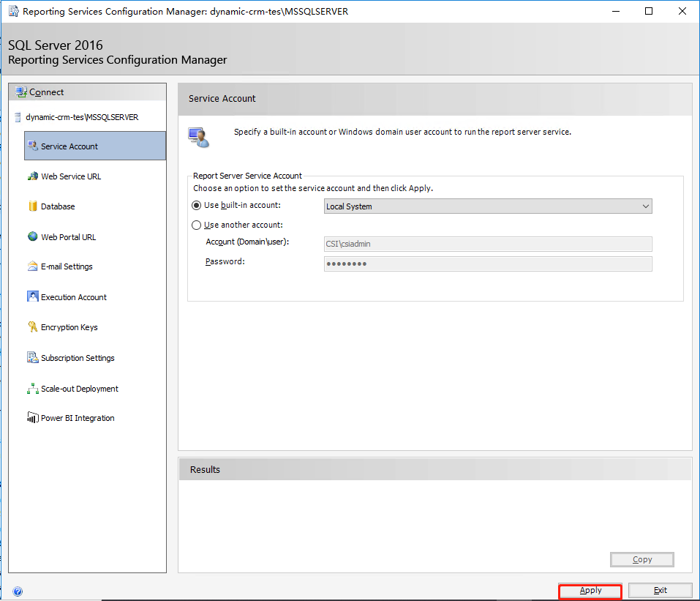The height and width of the screenshot is (601, 700).
Task: Open the Service Account page
Action: (x=94, y=146)
